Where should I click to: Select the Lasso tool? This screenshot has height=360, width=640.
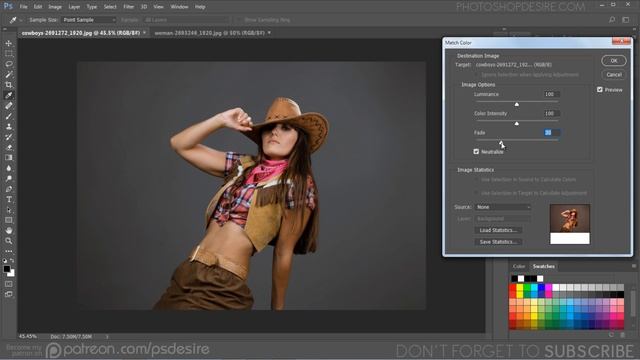9,64
